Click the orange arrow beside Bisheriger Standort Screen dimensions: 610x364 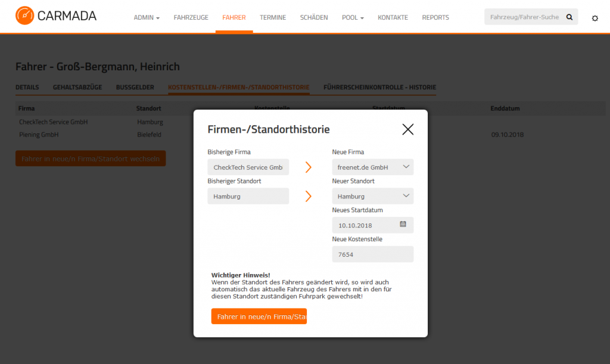click(309, 197)
